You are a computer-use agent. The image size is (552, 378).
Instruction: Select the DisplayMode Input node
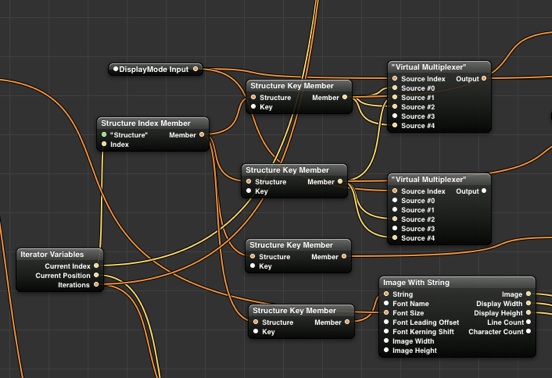155,69
